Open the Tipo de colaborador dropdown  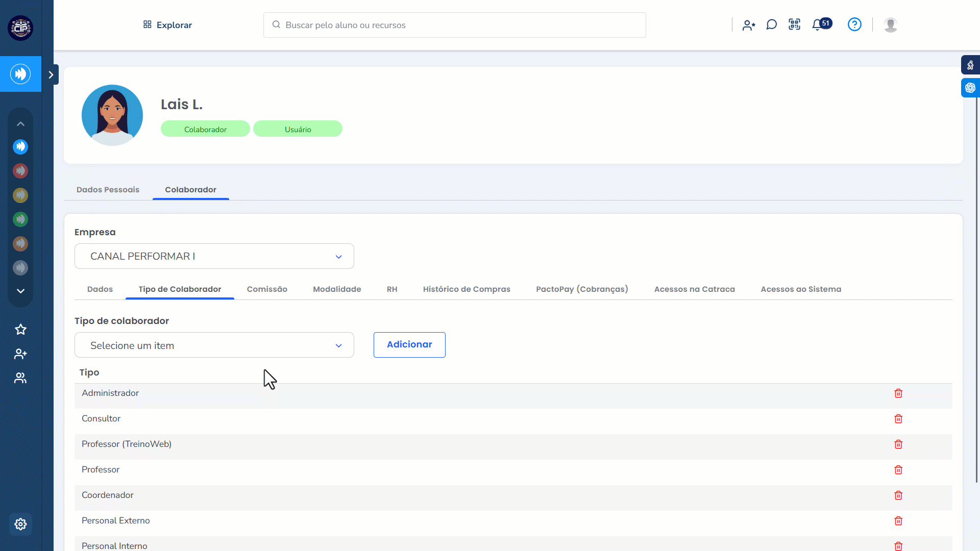pos(214,345)
